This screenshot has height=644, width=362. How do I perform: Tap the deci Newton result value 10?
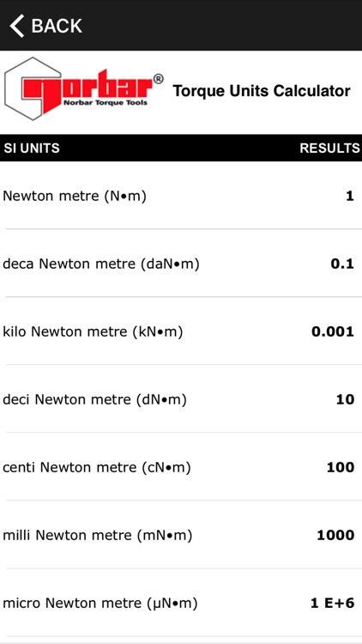coord(345,399)
